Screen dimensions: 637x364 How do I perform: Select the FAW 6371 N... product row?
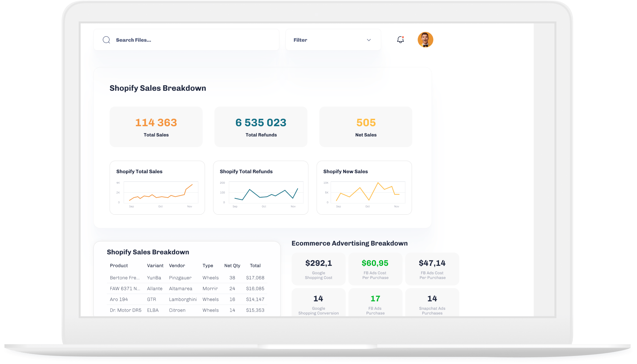click(x=187, y=289)
